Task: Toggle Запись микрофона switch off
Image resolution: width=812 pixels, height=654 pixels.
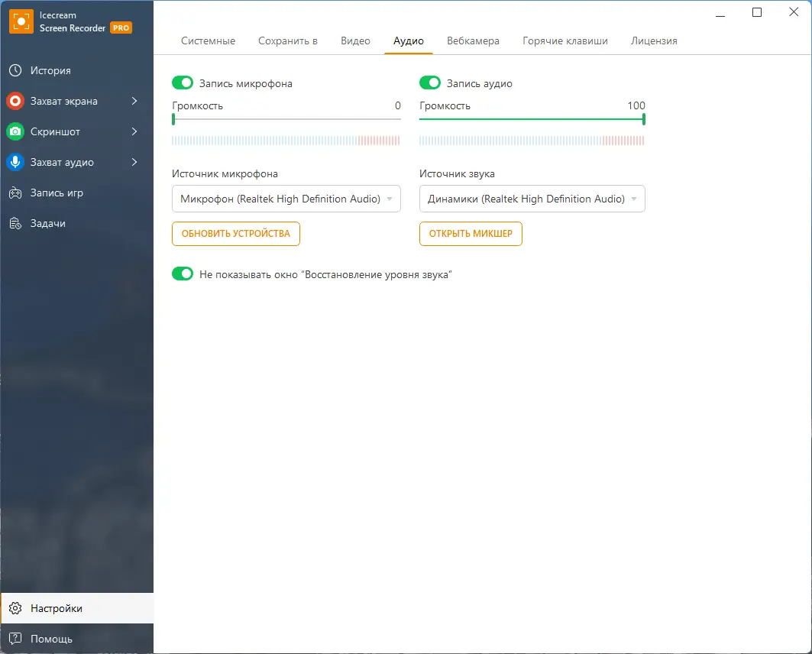Action: (x=183, y=83)
